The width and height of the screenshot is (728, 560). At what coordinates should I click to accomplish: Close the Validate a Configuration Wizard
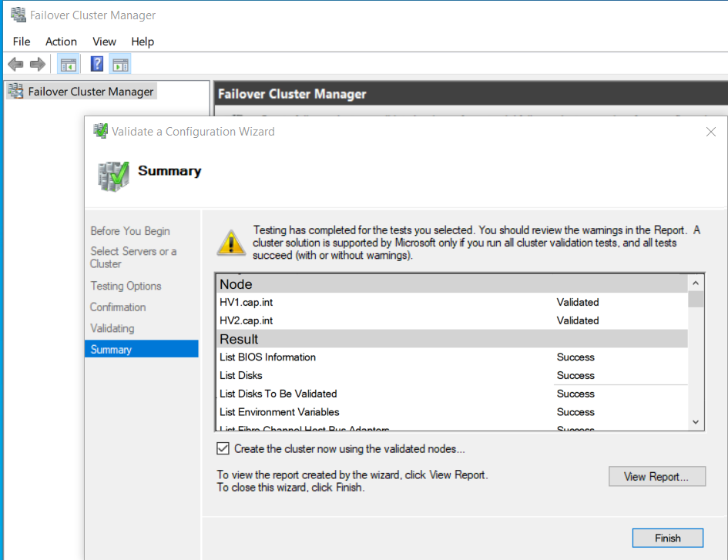(711, 132)
